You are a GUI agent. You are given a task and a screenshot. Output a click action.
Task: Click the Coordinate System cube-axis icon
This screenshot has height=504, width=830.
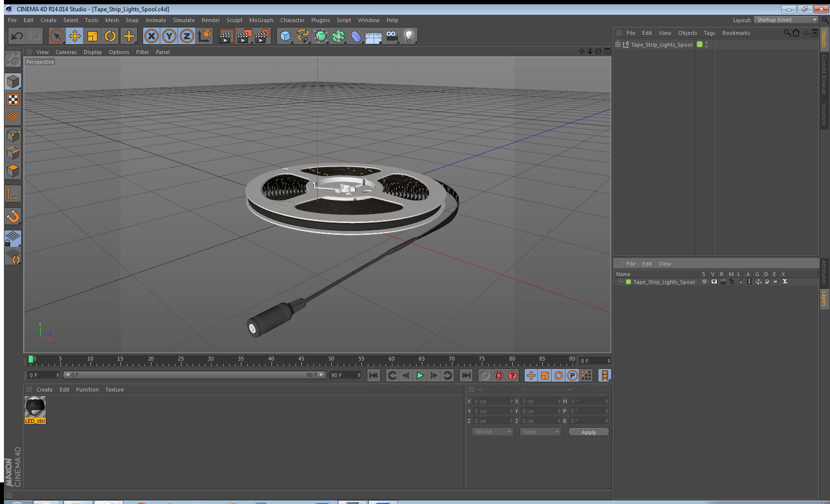pos(205,36)
